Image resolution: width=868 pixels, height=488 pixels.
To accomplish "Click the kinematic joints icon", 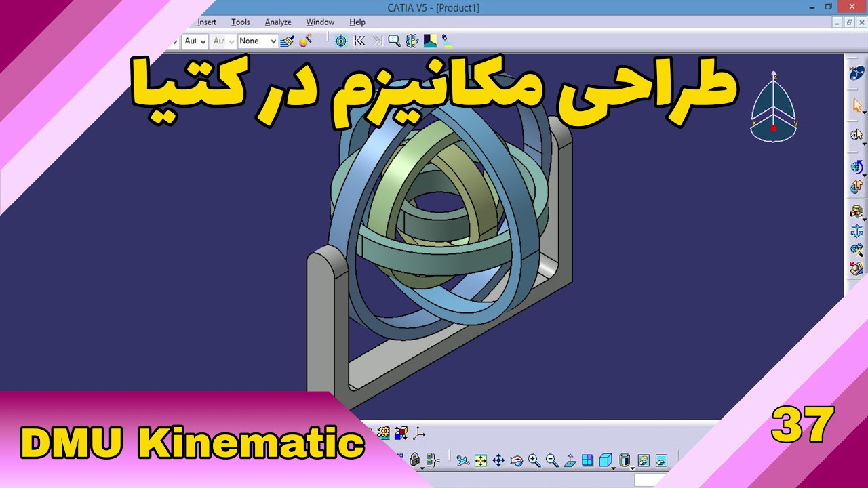I will (x=856, y=211).
